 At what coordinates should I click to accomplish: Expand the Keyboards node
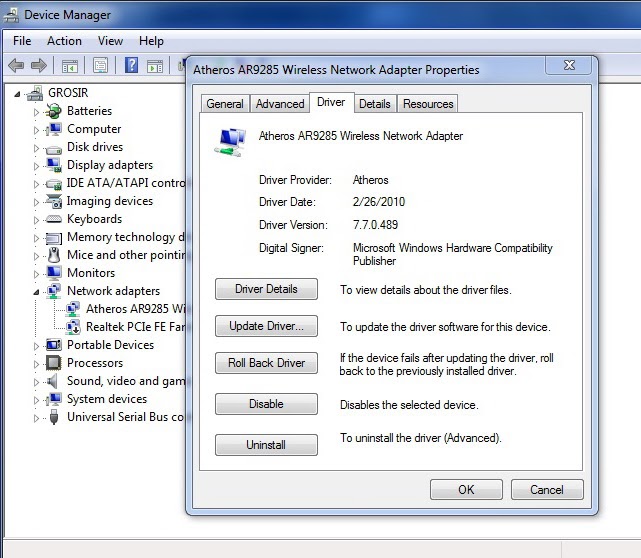36,220
